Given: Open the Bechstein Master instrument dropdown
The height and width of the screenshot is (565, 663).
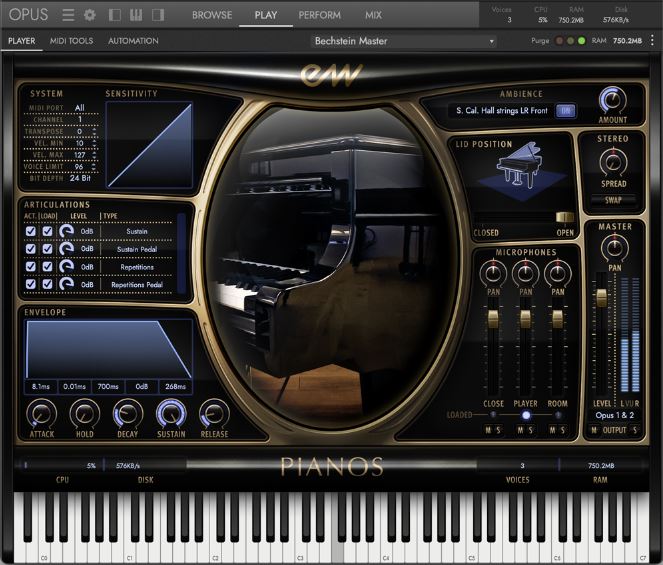Looking at the screenshot, I should coord(404,41).
